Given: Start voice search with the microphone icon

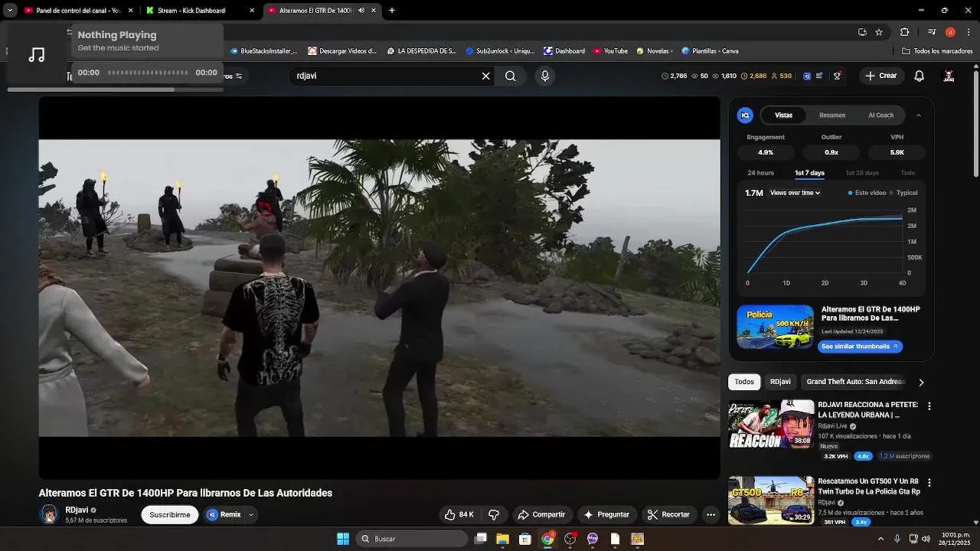Looking at the screenshot, I should click(x=545, y=76).
